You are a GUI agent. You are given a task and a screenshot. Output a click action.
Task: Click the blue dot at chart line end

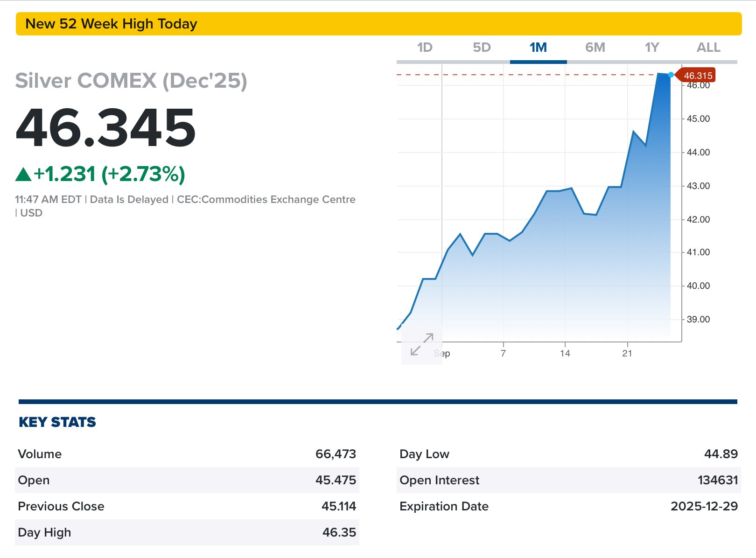click(671, 75)
